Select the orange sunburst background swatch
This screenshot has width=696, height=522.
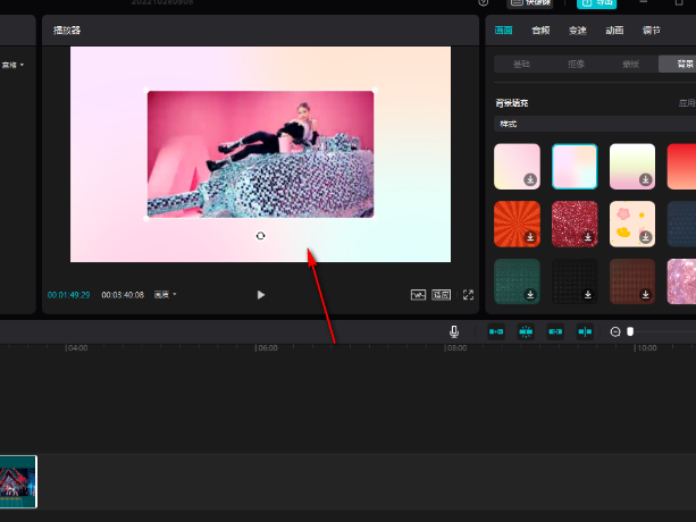[x=517, y=224]
